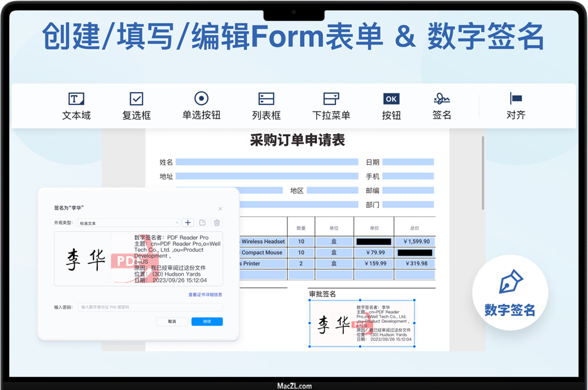The width and height of the screenshot is (588, 390).
Task: Open the 对齐 alignment tool
Action: pyautogui.click(x=516, y=106)
